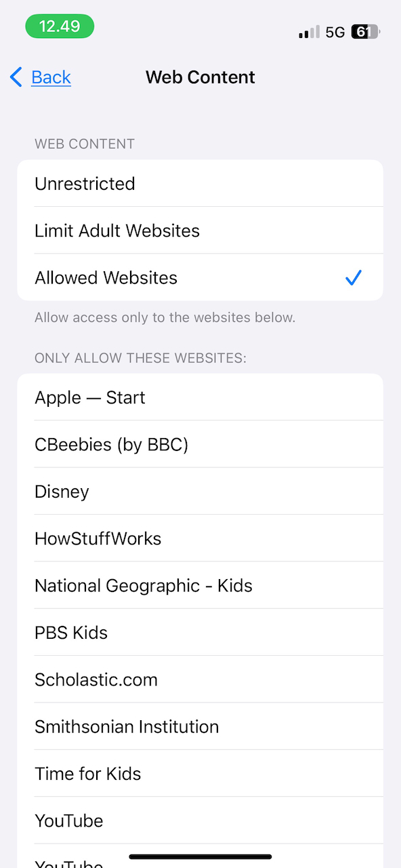Select National Geographic - Kids entry
Image resolution: width=401 pixels, height=868 pixels.
pos(200,585)
